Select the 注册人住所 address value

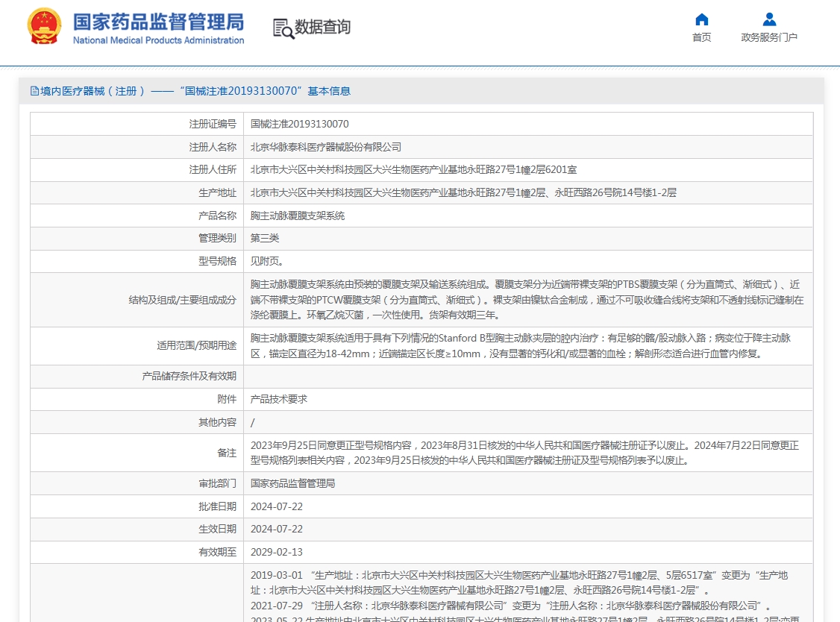(x=413, y=170)
